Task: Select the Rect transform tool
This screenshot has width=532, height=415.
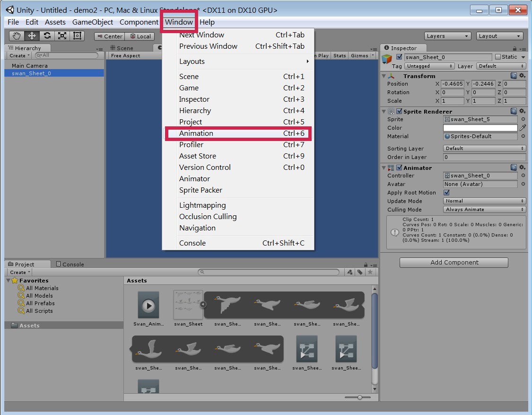Action: click(x=78, y=35)
